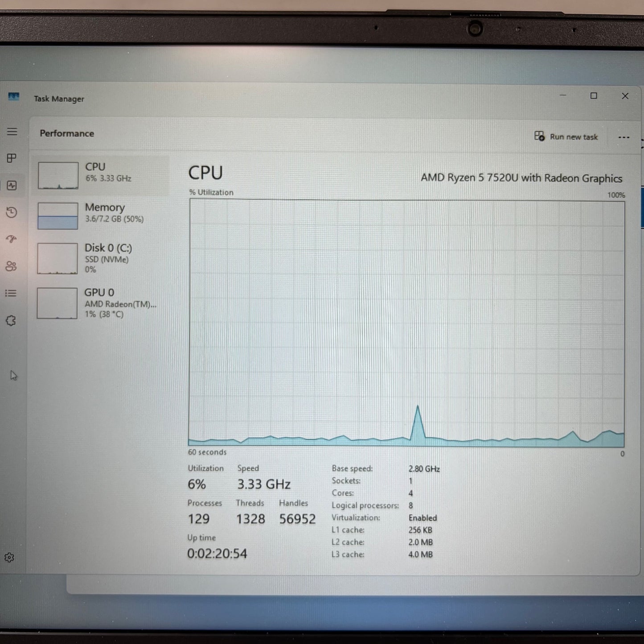Click the AMD Ryzen 5 7520U processor name

521,178
